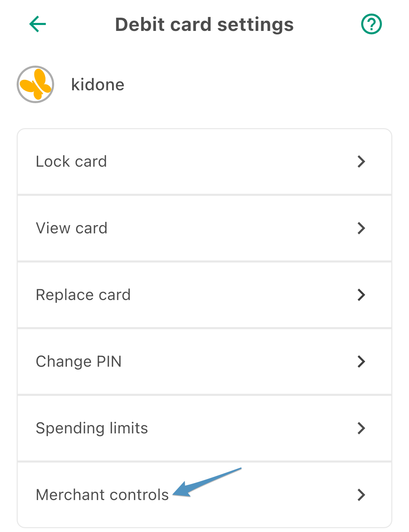Click the blue annotation arrow near Merchant controls
The width and height of the screenshot is (409, 532).
coord(207,482)
